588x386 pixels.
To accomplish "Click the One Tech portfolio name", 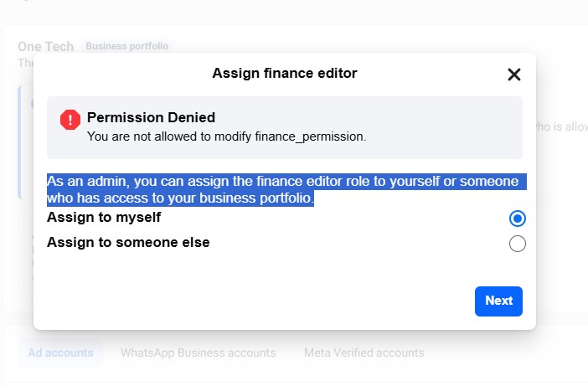I will click(x=46, y=47).
